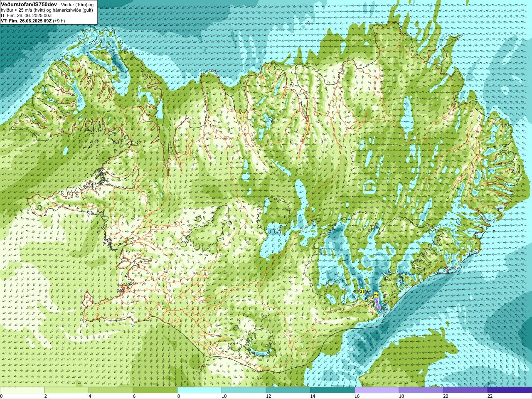The image size is (532, 399).
Task: Click the 6–8 m/s dark green legend swatch
Action: tap(155, 390)
